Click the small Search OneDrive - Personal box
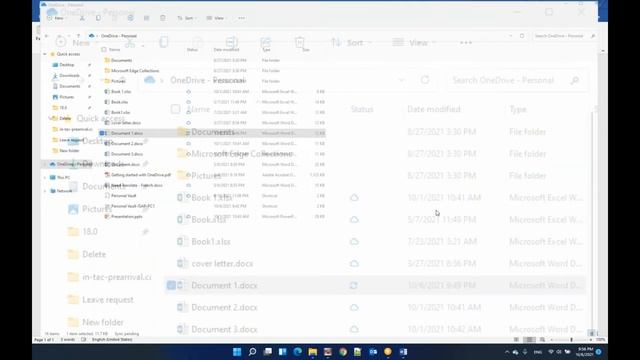 click(564, 36)
